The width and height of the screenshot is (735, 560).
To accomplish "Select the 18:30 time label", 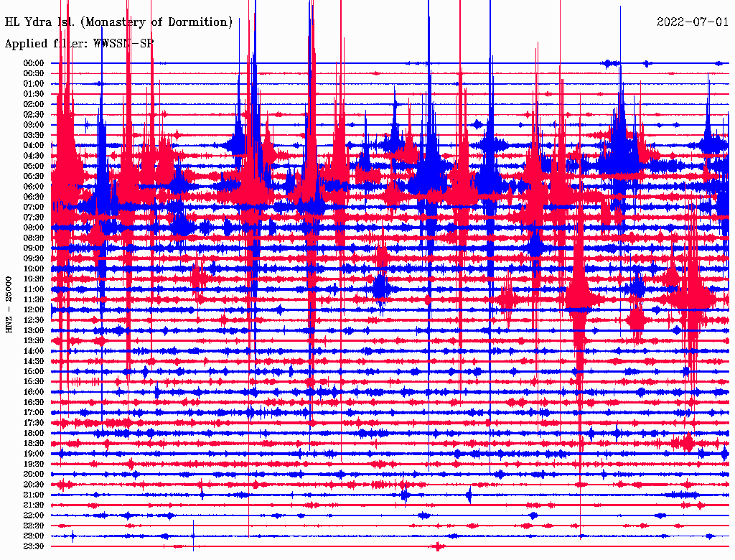I will tap(34, 444).
